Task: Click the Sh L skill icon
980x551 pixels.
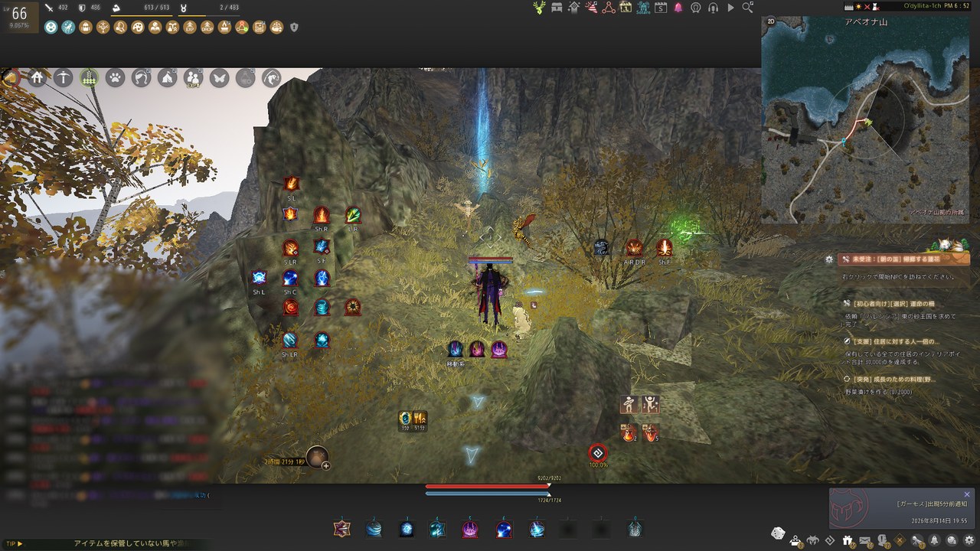Action: click(259, 278)
